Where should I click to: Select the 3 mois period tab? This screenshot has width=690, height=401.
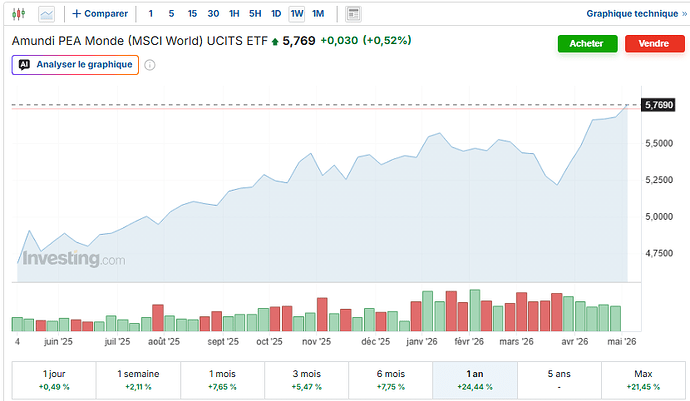click(x=307, y=380)
